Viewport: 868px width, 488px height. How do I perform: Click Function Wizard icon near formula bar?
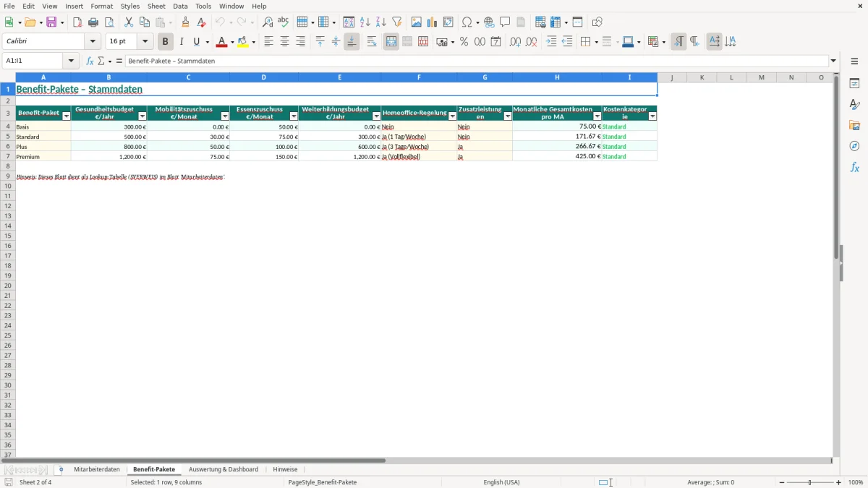pyautogui.click(x=90, y=61)
